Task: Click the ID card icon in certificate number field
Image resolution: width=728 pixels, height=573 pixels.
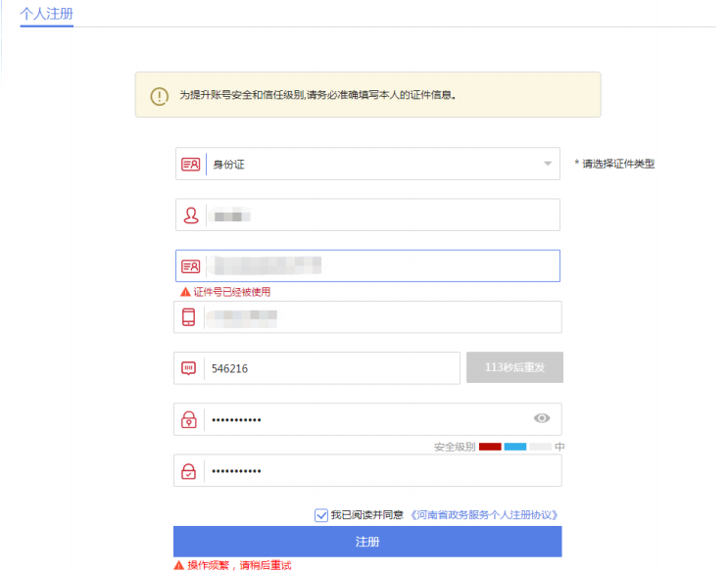Action: (x=190, y=266)
